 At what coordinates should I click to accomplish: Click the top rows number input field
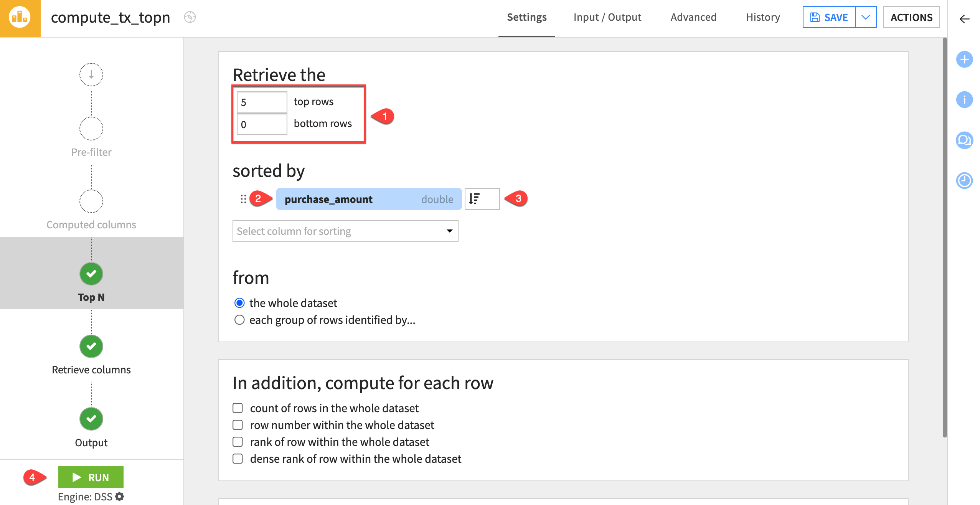click(261, 101)
